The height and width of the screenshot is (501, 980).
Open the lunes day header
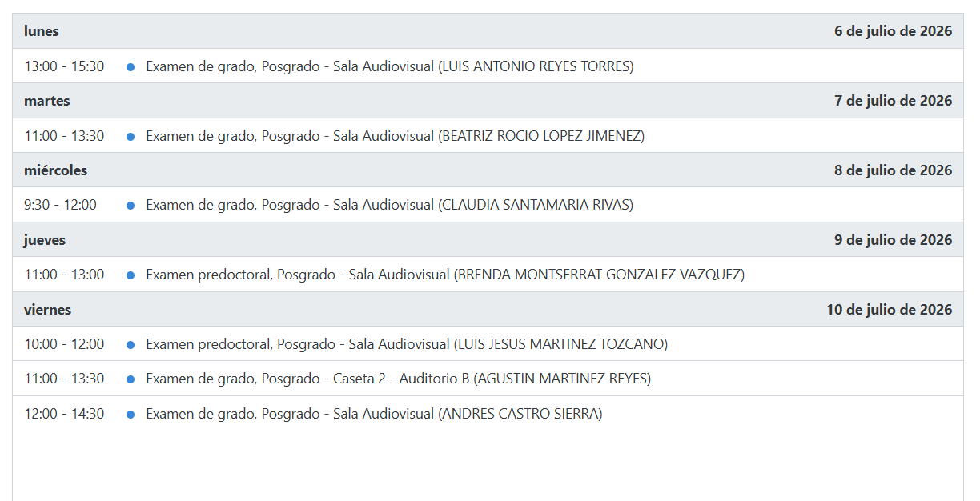tap(42, 31)
